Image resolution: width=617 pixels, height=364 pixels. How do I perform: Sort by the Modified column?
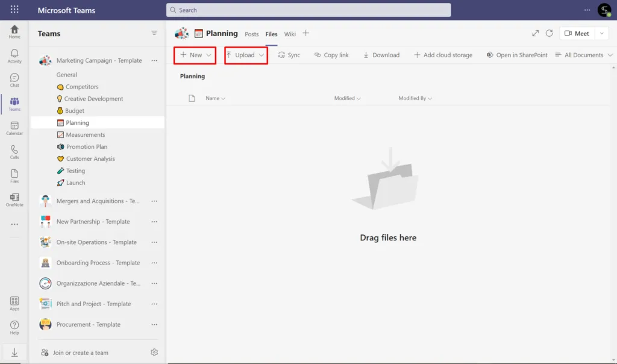[x=348, y=98]
